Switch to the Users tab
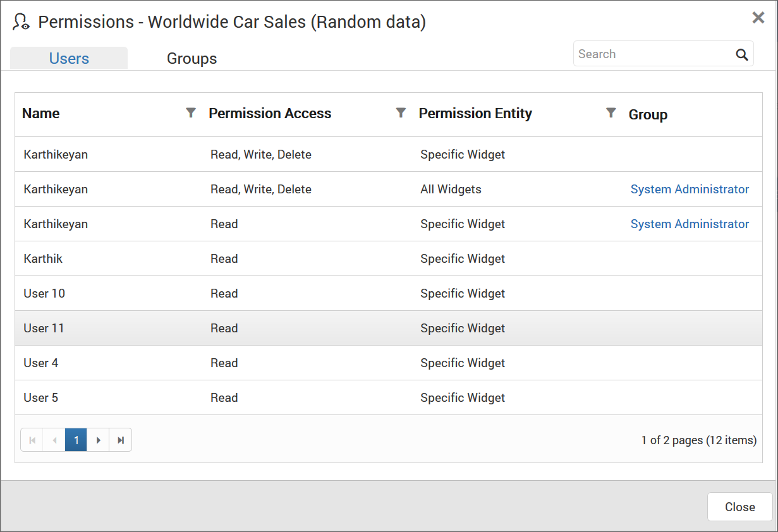 (x=69, y=58)
